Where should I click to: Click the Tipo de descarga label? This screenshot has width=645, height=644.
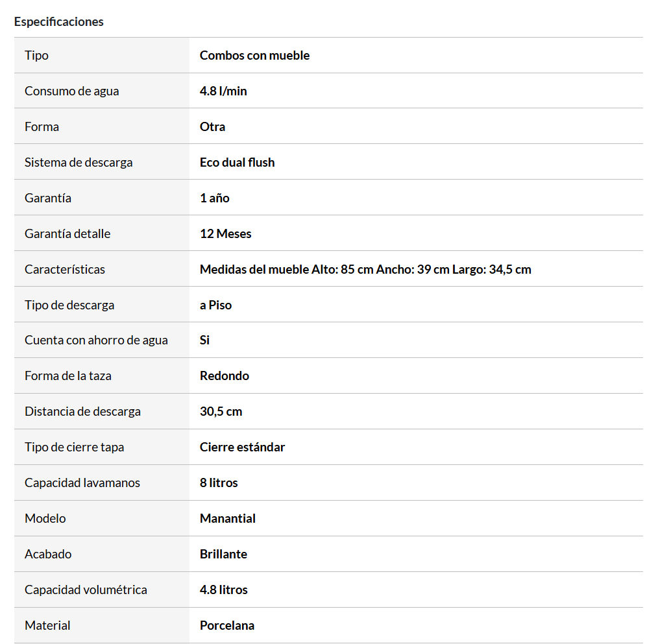tap(69, 305)
